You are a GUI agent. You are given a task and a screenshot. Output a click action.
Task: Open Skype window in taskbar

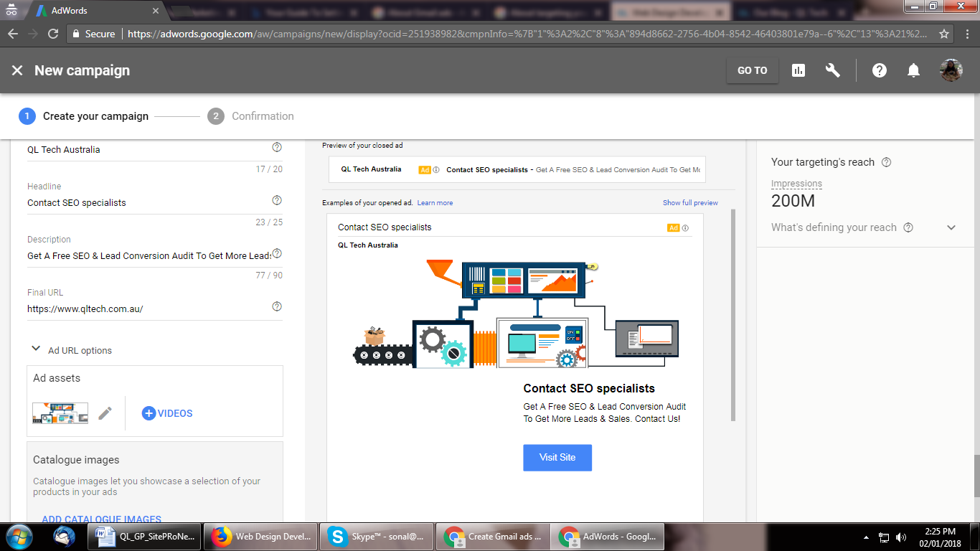tap(377, 537)
